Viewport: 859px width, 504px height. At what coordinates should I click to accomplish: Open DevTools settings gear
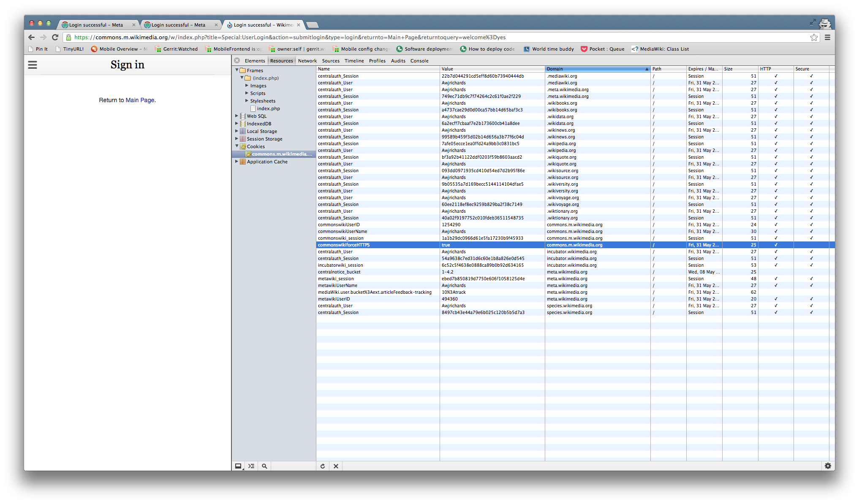(x=828, y=466)
